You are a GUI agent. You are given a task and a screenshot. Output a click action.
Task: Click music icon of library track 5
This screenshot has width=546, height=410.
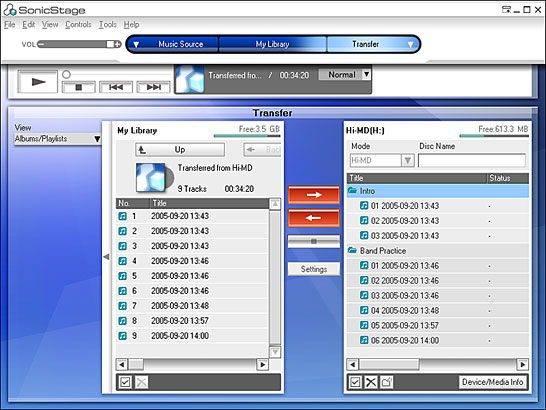click(123, 276)
